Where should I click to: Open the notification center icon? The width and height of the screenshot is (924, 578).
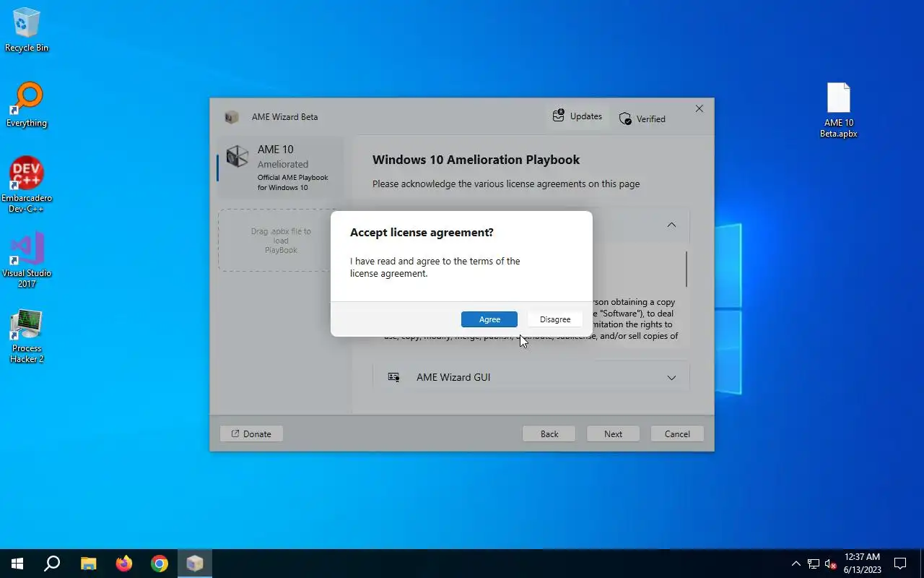[x=900, y=564]
